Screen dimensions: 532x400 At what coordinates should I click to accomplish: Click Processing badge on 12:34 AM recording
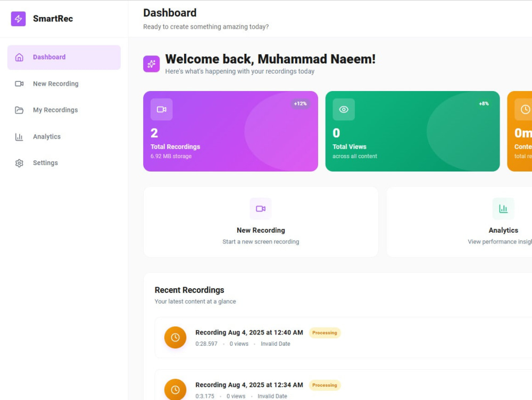click(x=325, y=385)
